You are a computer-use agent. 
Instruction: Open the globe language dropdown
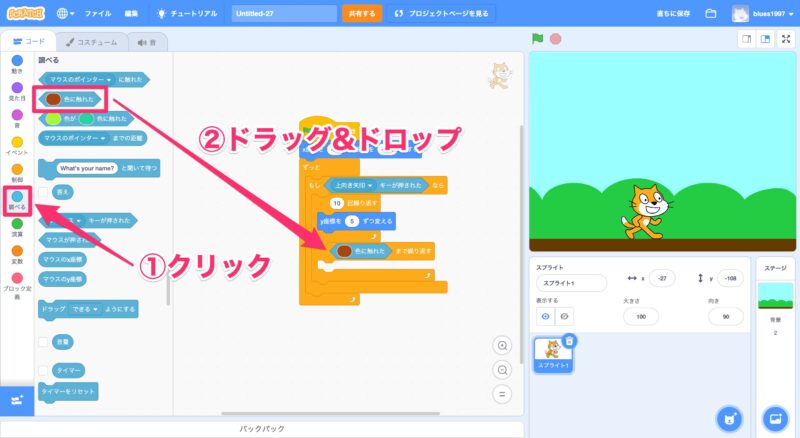pos(66,14)
